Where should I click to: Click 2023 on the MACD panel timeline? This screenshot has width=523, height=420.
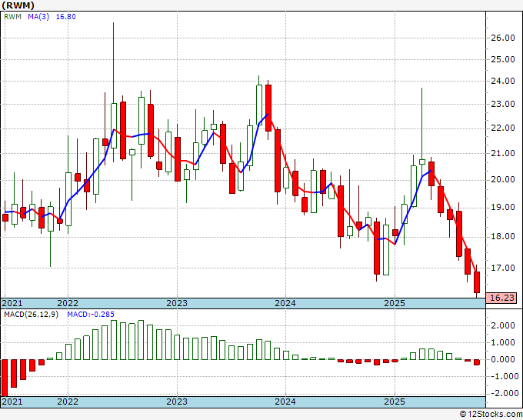tap(177, 402)
